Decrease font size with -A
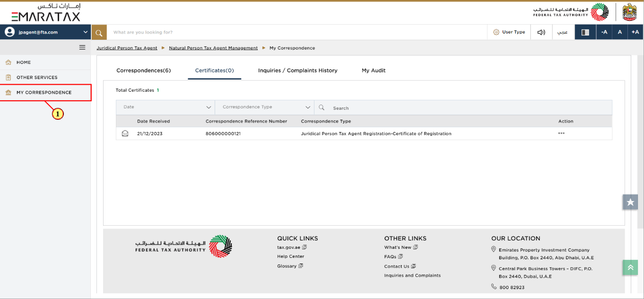The image size is (644, 299). click(x=604, y=32)
